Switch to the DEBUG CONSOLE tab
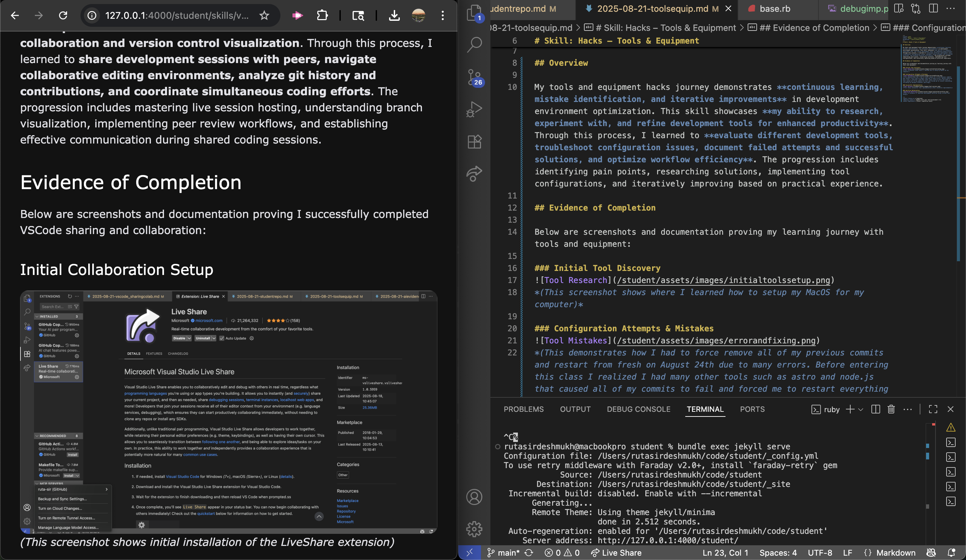 pos(639,409)
